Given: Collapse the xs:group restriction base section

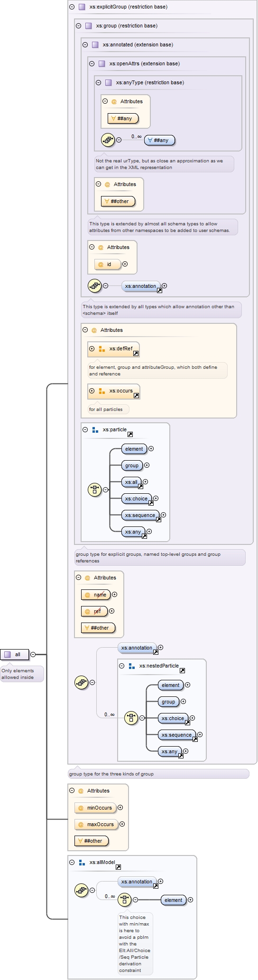Looking at the screenshot, I should tap(79, 26).
